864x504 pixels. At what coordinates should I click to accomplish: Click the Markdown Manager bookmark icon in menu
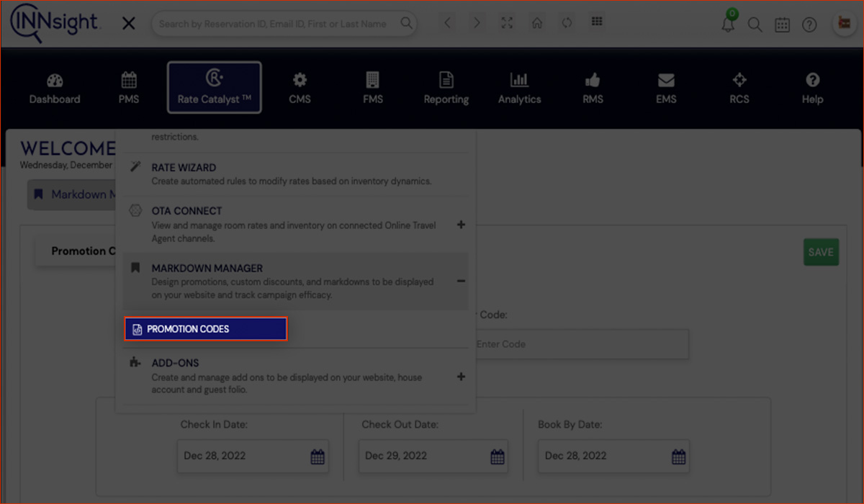(x=135, y=267)
